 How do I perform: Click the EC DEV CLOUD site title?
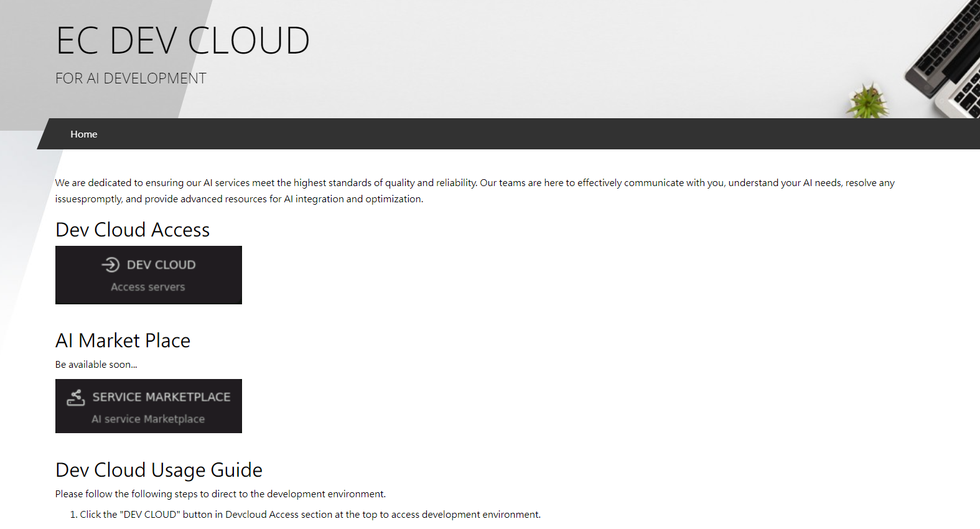[x=182, y=40]
